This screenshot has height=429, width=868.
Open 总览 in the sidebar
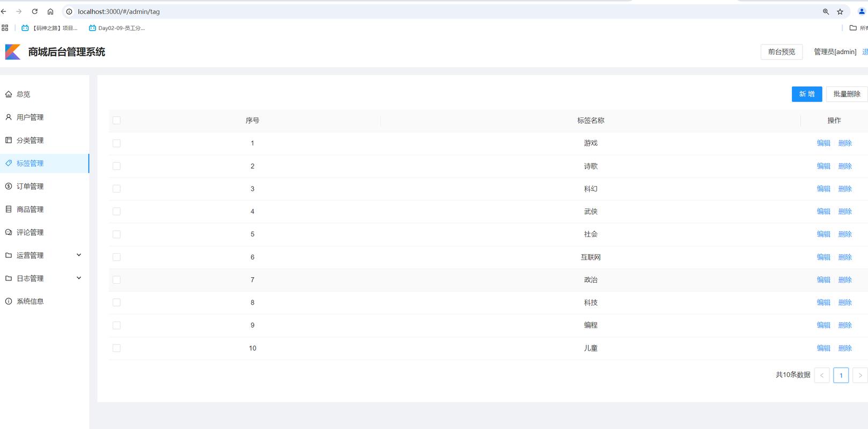tap(45, 94)
